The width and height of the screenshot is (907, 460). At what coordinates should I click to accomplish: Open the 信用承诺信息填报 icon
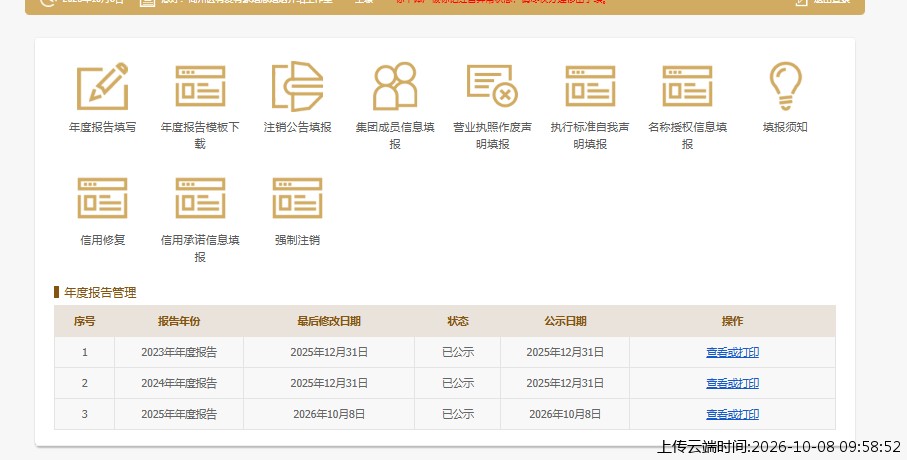click(x=200, y=198)
